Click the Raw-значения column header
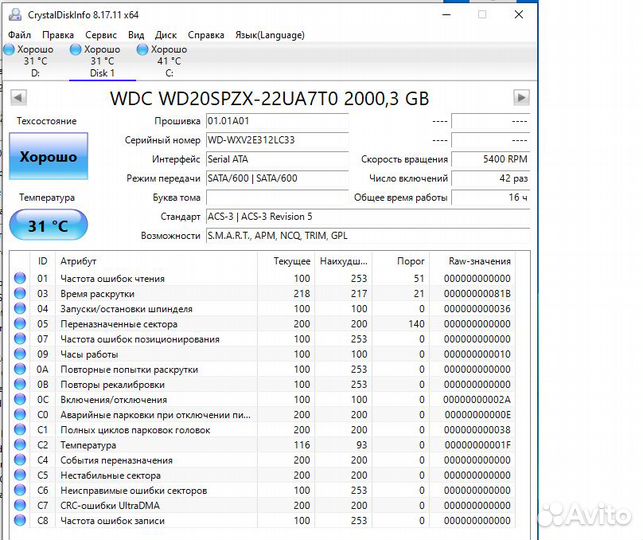 coord(472,261)
